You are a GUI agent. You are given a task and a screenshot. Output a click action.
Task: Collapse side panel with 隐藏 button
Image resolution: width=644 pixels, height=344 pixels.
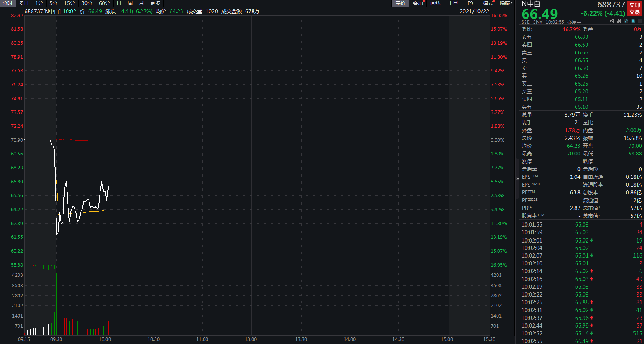(x=506, y=3)
